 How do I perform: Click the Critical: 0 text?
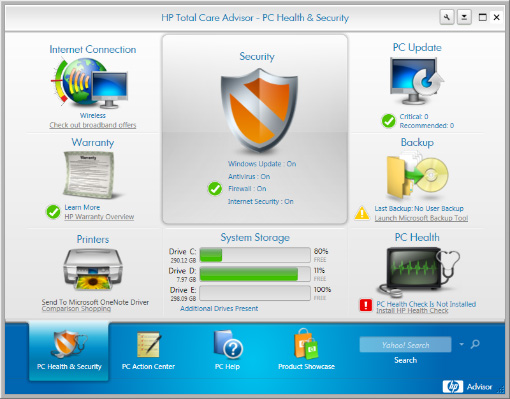pyautogui.click(x=414, y=116)
